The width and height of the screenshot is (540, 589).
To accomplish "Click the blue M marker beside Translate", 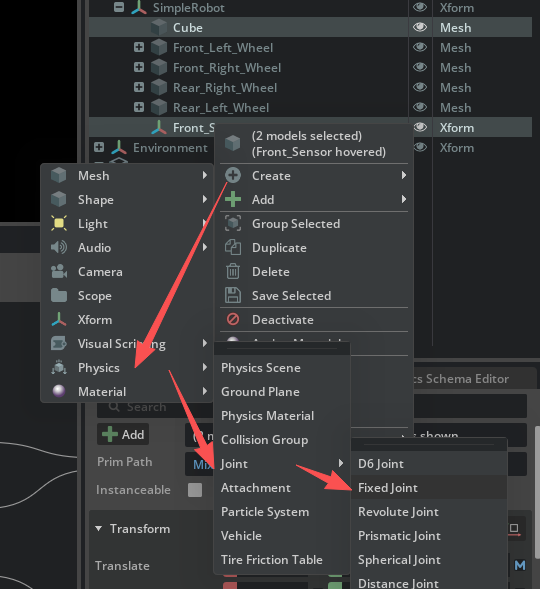I will (x=520, y=565).
